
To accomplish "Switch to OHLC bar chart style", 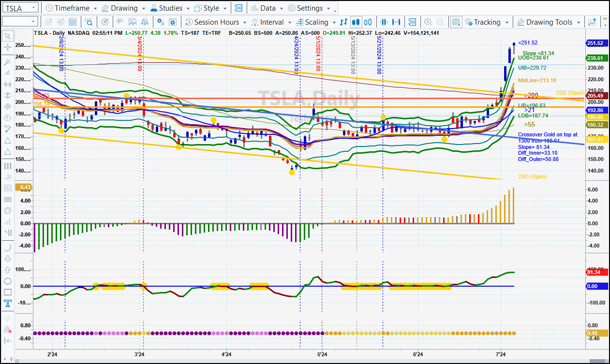I will point(343,22).
